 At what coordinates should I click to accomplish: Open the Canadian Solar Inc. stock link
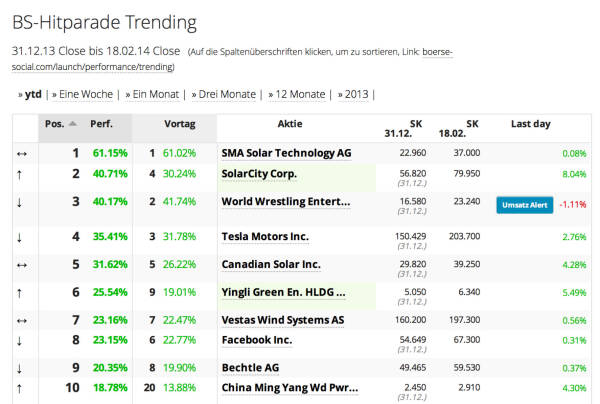(271, 264)
